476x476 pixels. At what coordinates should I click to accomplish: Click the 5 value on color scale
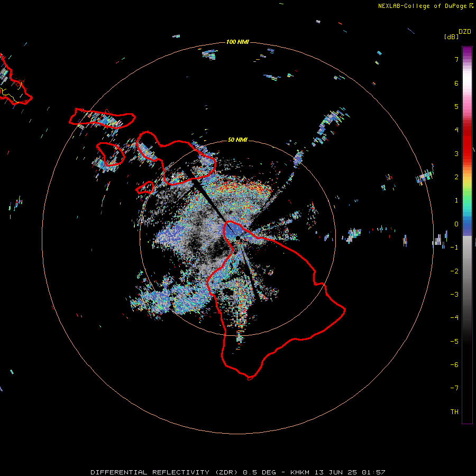456,106
